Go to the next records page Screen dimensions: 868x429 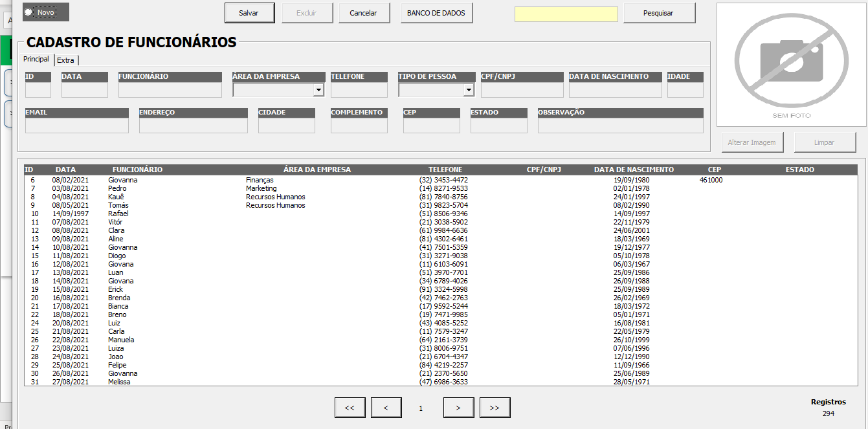(x=458, y=408)
